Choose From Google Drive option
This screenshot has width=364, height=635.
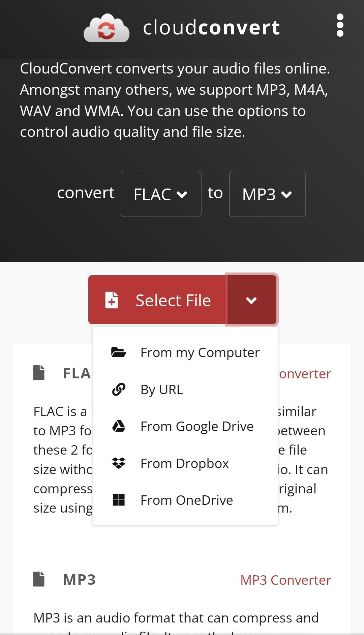(197, 426)
